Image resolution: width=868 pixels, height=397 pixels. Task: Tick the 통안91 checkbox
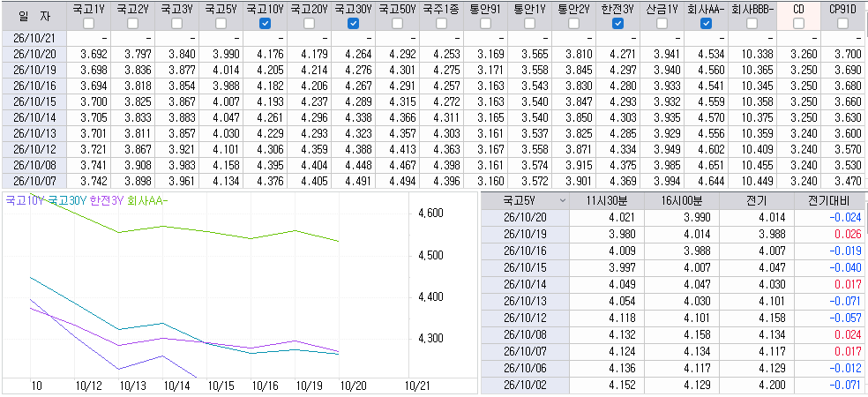(485, 23)
